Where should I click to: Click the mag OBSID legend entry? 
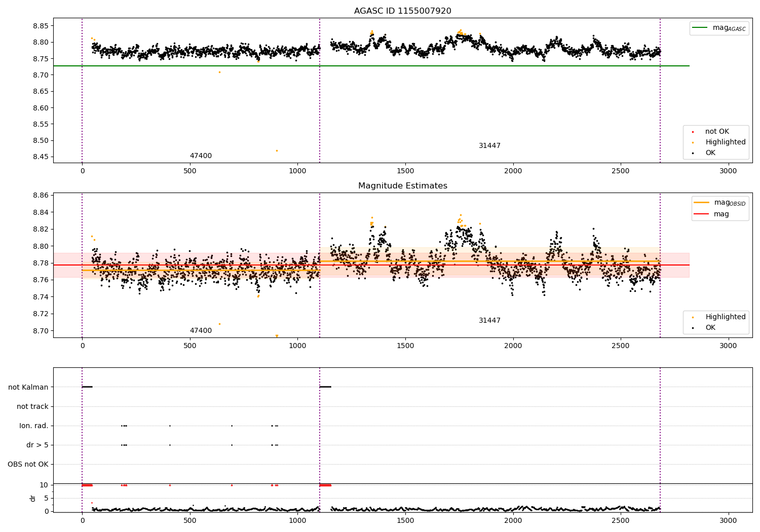pos(720,203)
